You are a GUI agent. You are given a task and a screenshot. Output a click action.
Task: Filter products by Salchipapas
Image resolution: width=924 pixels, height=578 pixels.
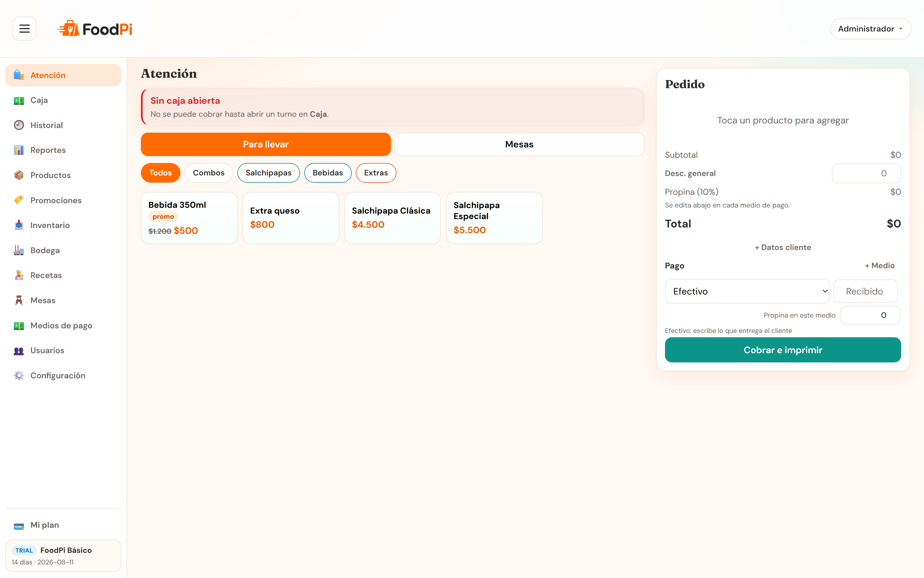pyautogui.click(x=269, y=173)
